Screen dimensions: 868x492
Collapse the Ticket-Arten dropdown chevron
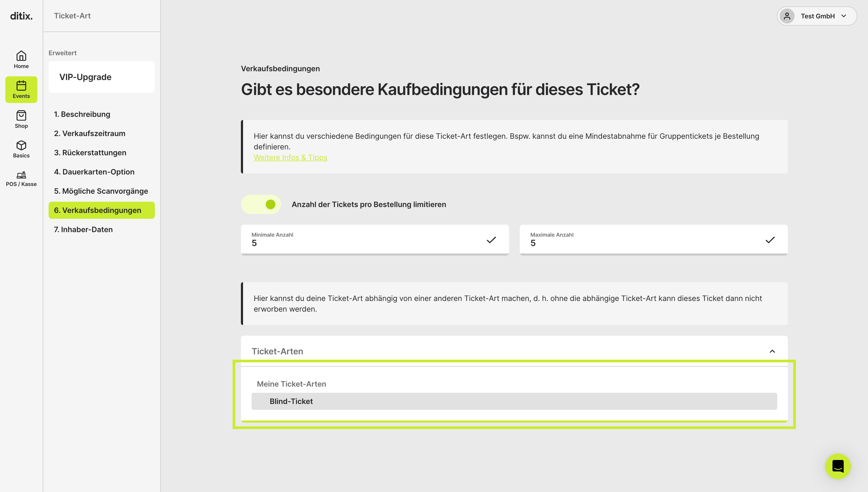772,351
